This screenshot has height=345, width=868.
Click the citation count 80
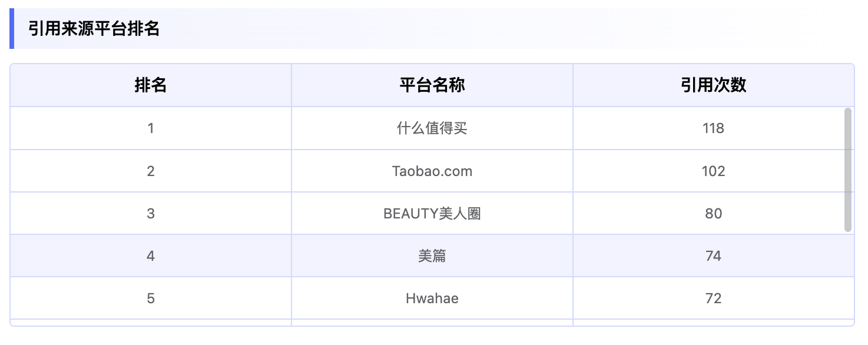point(713,214)
